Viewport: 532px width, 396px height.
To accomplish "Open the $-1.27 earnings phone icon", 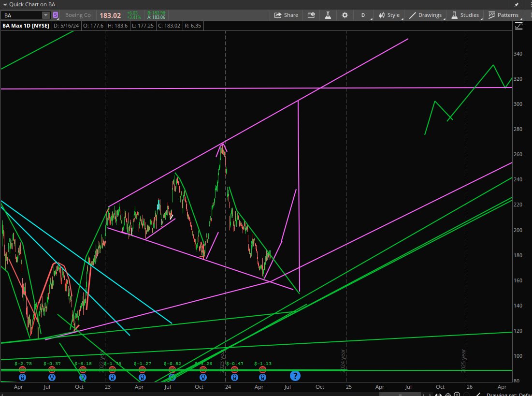I will (142, 369).
